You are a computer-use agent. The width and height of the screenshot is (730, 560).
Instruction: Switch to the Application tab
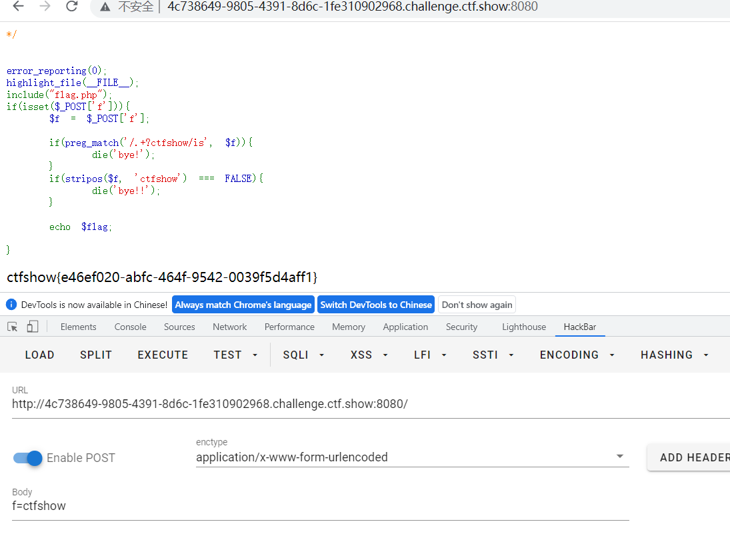point(405,327)
